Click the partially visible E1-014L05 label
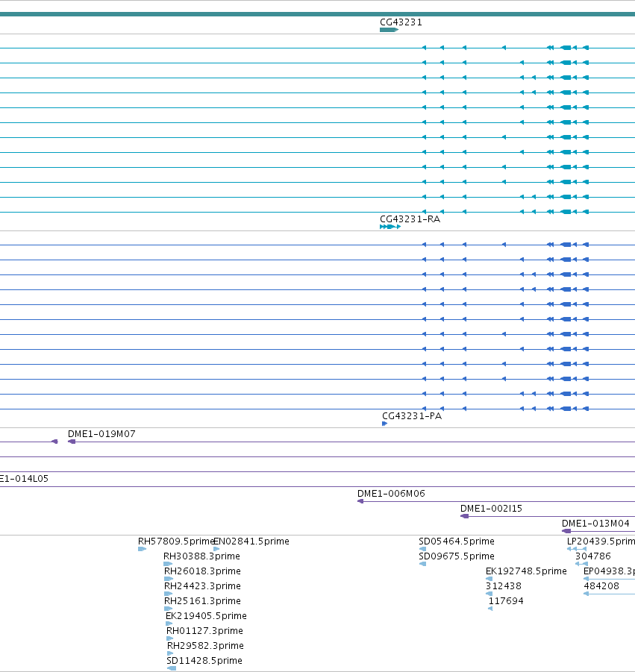Screen dimensions: 635x672 click(24, 479)
